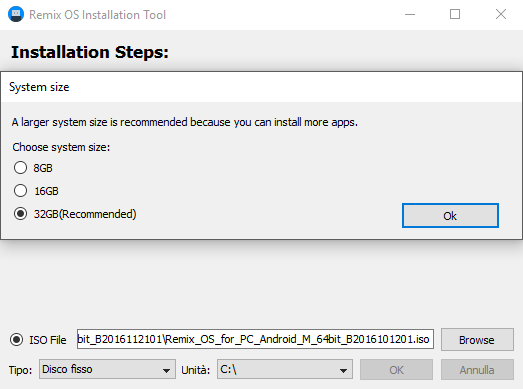Image resolution: width=523 pixels, height=389 pixels.
Task: Click the ISO file path text field
Action: coord(255,339)
